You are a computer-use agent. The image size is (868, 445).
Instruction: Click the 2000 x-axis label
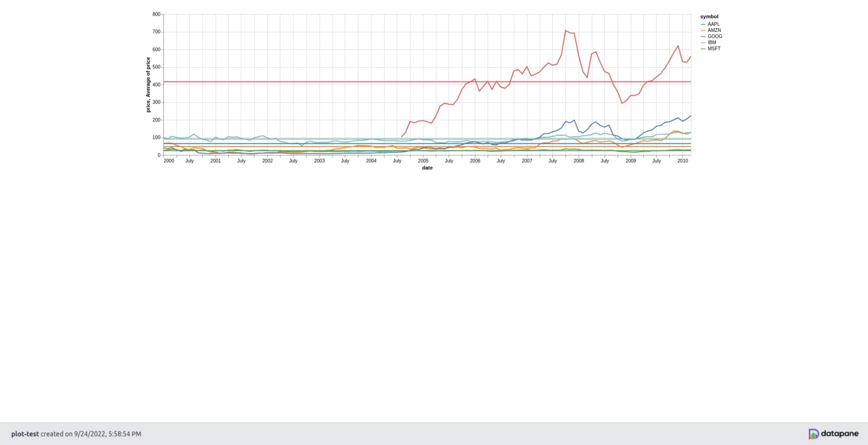[x=169, y=161]
